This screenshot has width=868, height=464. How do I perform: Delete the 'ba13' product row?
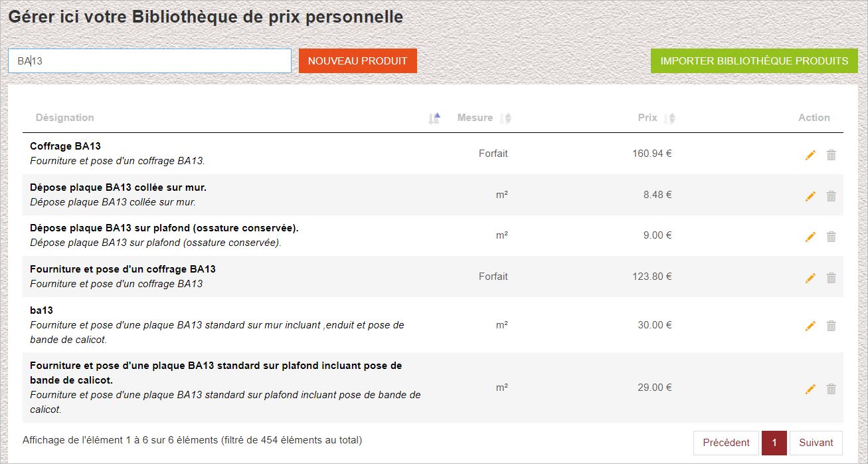point(831,326)
